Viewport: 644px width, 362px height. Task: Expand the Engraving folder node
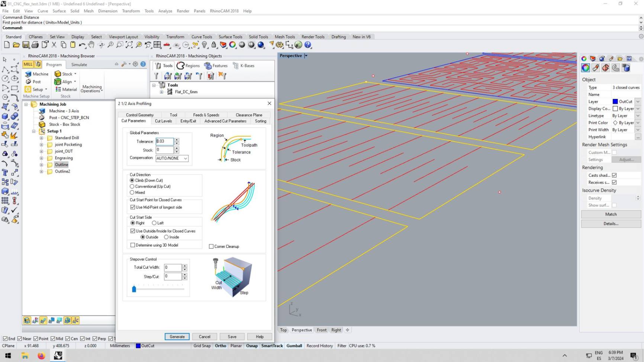point(42,158)
